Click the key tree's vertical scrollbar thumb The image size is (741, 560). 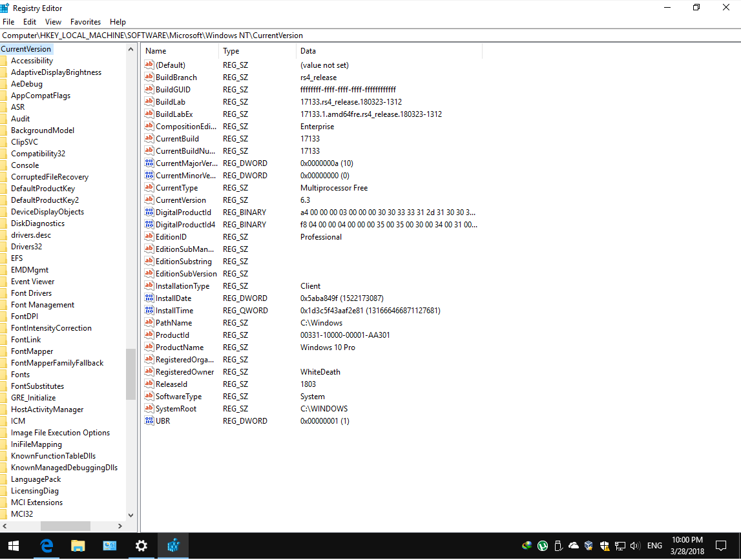point(131,374)
